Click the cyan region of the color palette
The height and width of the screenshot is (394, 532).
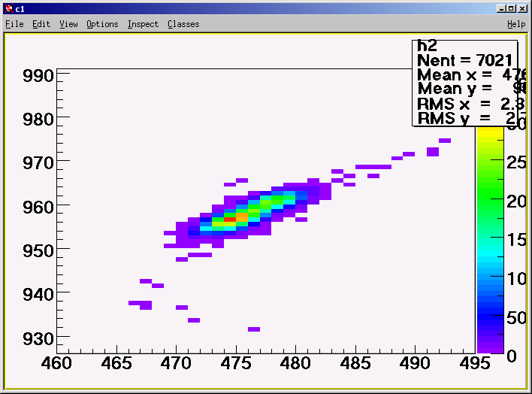[x=490, y=253]
